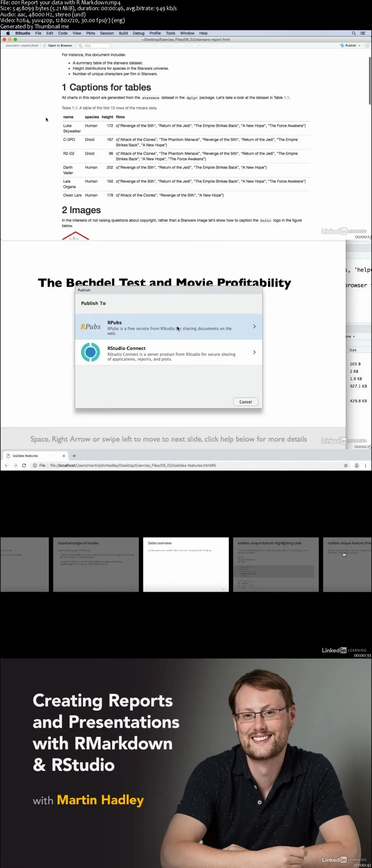Follow the Table 1.1 reference link
The height and width of the screenshot is (868, 372).
click(287, 98)
